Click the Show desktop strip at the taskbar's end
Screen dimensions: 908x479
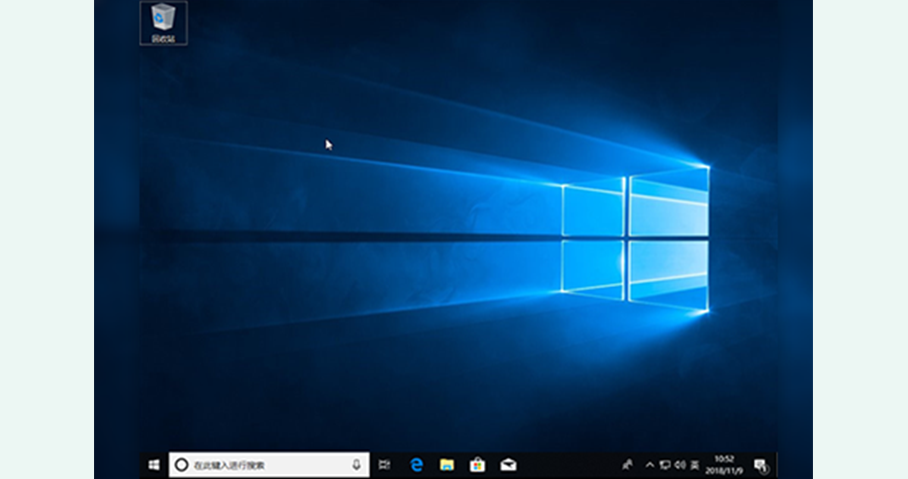(776, 465)
